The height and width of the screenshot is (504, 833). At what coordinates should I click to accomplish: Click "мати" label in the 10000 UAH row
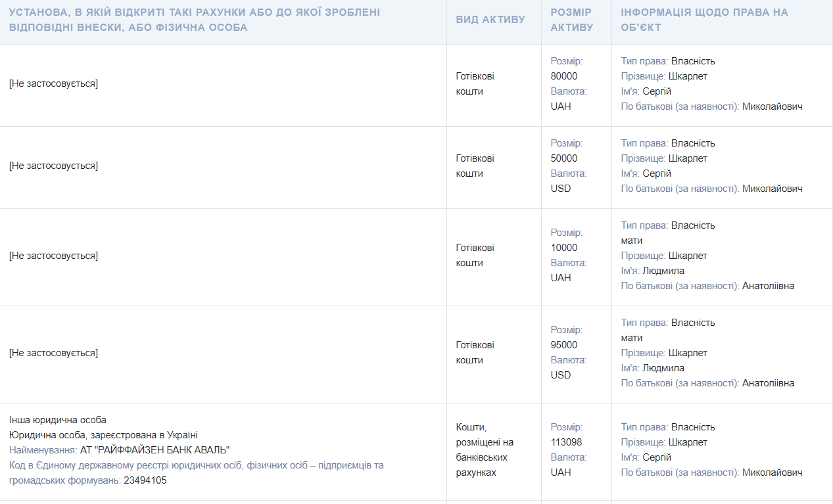[632, 241]
